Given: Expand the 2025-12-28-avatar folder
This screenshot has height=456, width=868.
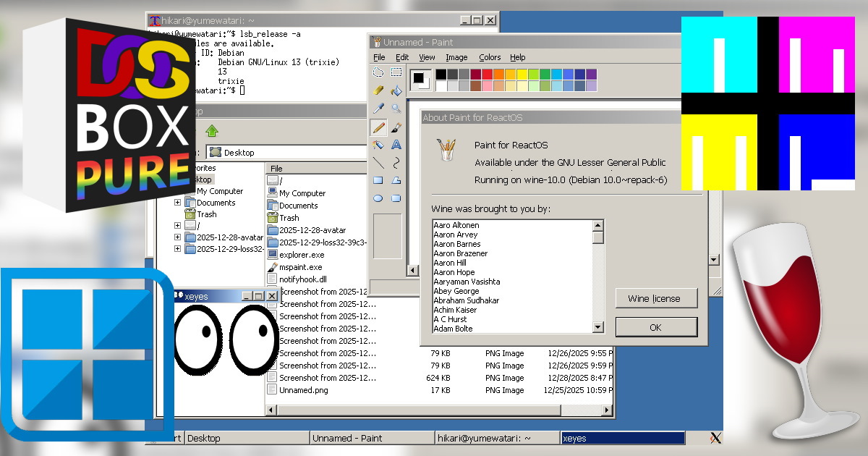Looking at the screenshot, I should point(178,237).
